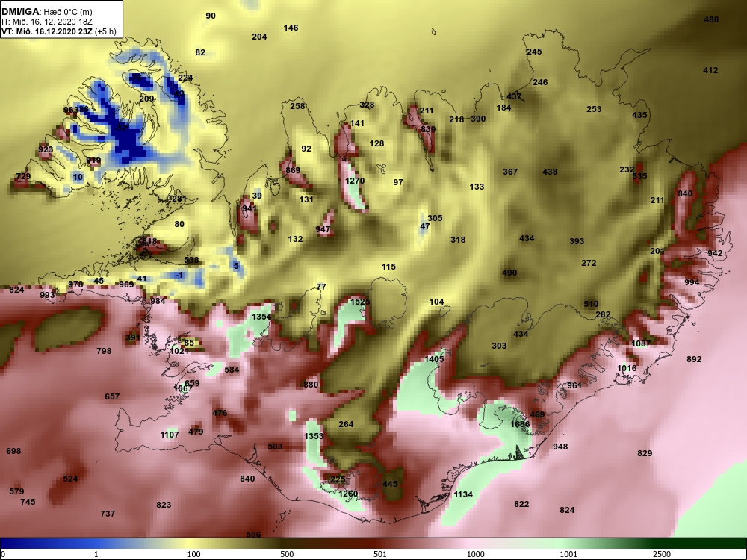747x560 pixels.
Task: Click the map value 245
Action: (534, 52)
